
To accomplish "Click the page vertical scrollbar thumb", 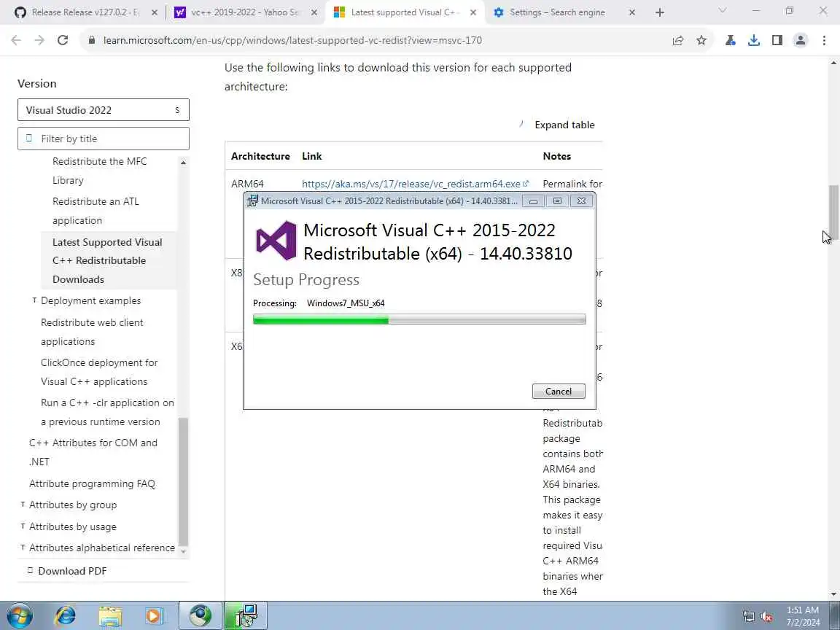I will (x=833, y=213).
